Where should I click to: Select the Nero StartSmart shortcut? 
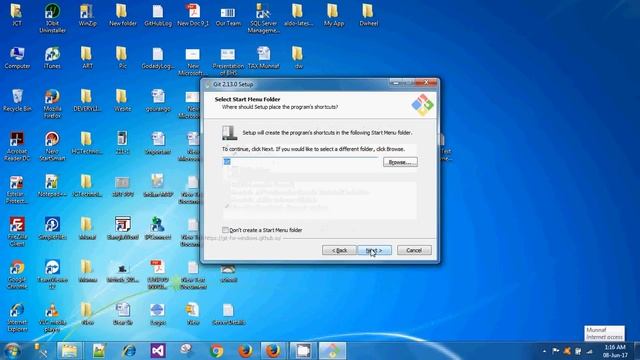(x=52, y=147)
